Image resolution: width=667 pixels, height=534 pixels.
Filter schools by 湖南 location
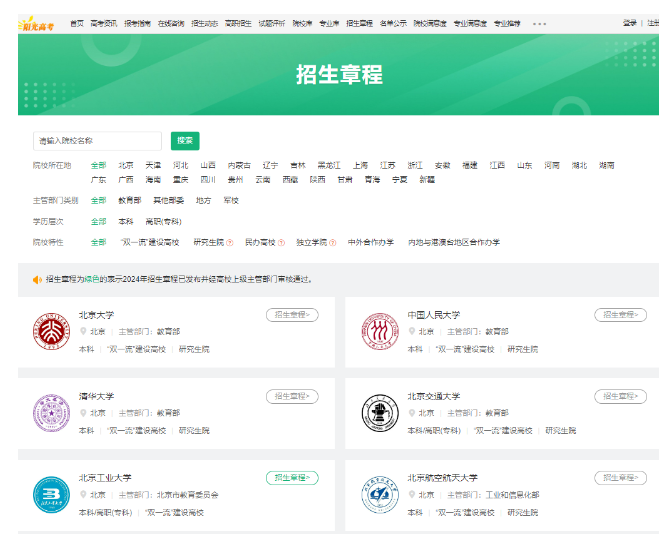(607, 166)
